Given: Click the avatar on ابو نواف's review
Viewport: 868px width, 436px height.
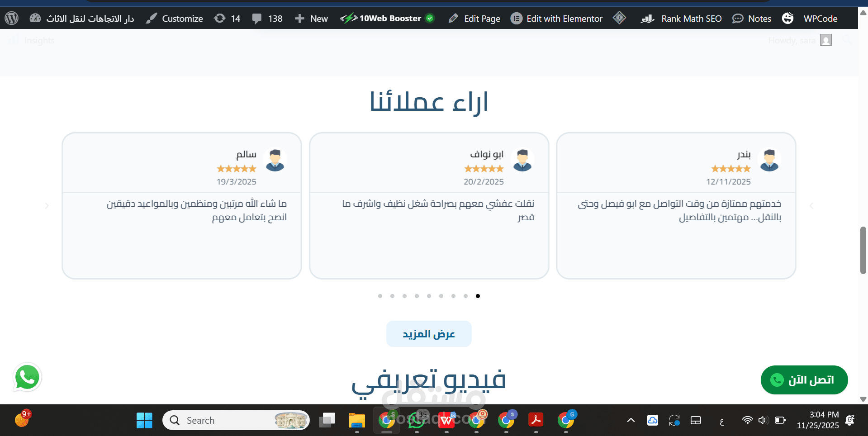Looking at the screenshot, I should tap(522, 160).
